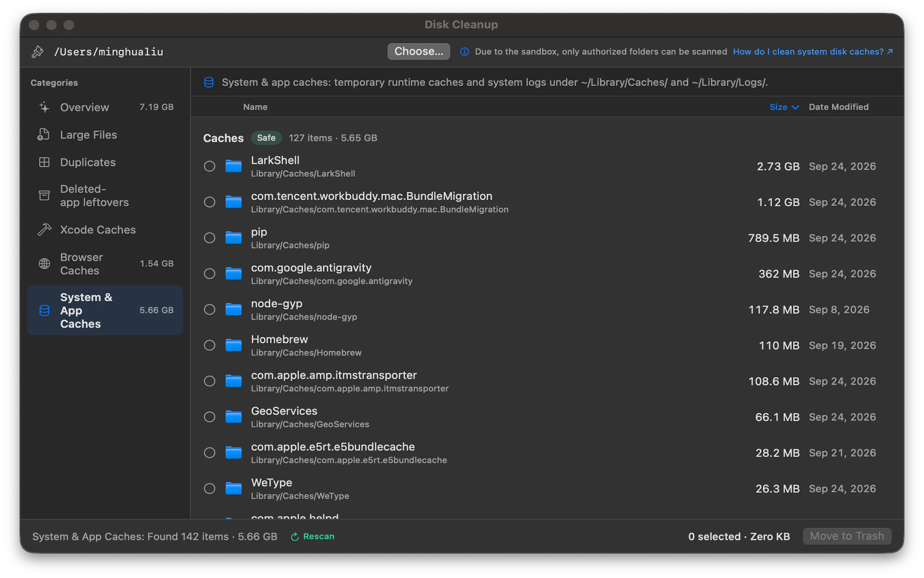
Task: Click the Duplicates grid icon
Action: (44, 162)
